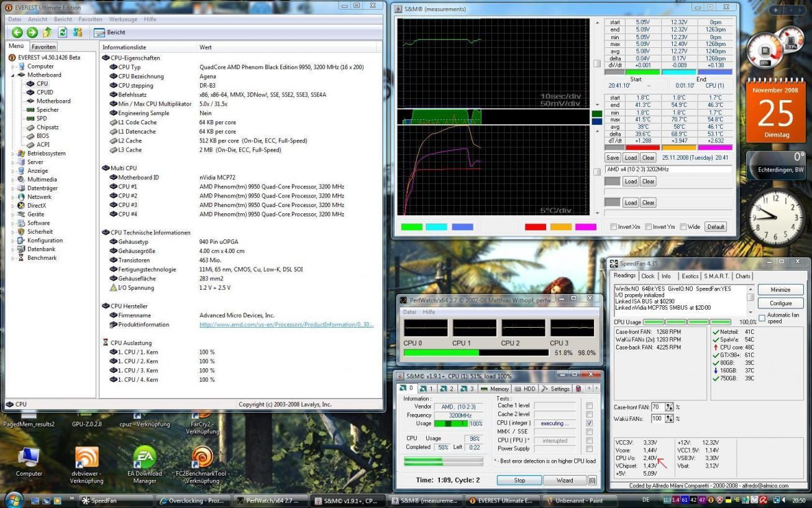Expand the Betriebssystem tree node
Image resolution: width=812 pixels, height=508 pixels.
pos(12,153)
